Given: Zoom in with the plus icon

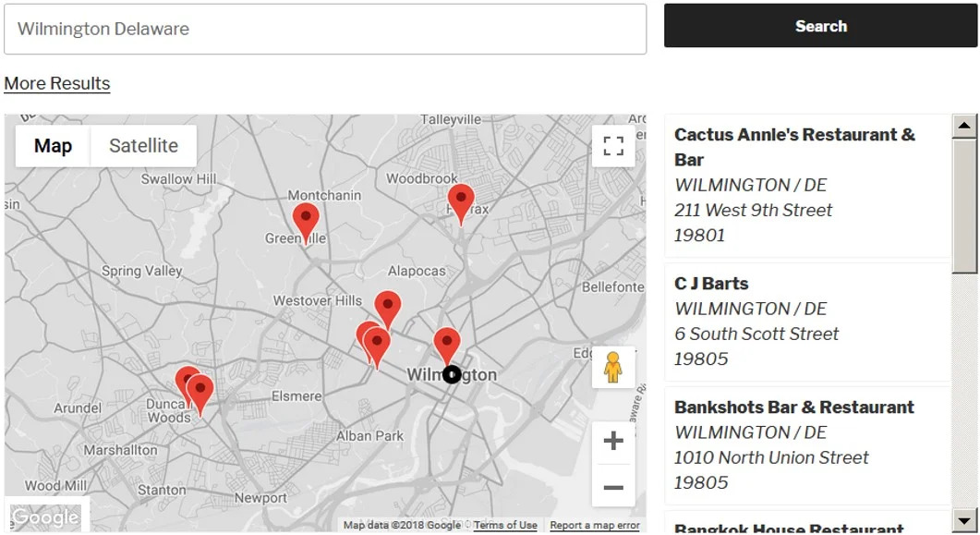Looking at the screenshot, I should click(613, 441).
